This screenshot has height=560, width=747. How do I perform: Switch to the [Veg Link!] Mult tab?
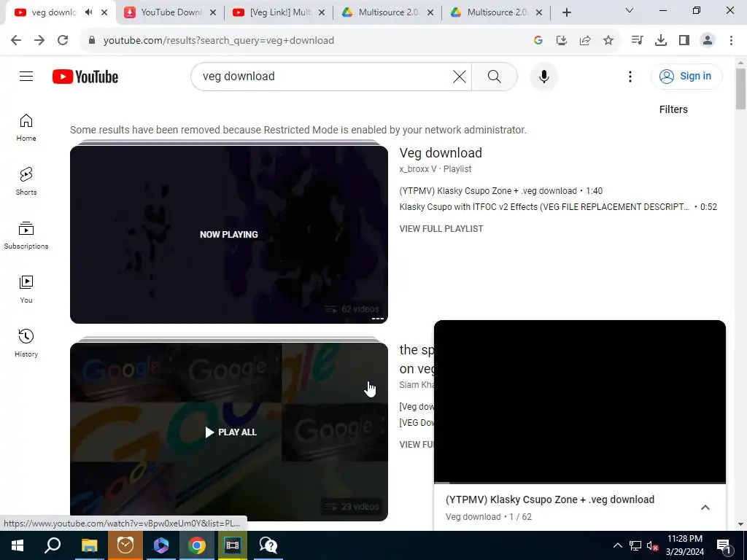(279, 12)
